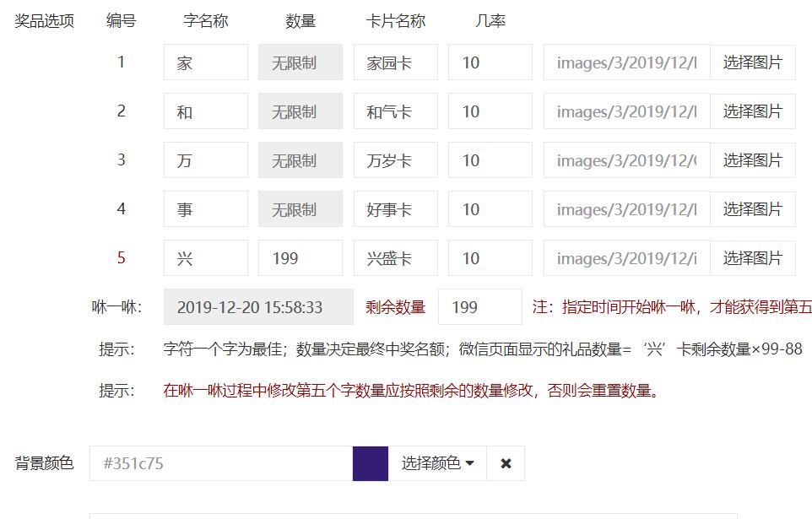This screenshot has width=812, height=519.
Task: Click the 几率 field in the 和气卡 row
Action: click(490, 111)
